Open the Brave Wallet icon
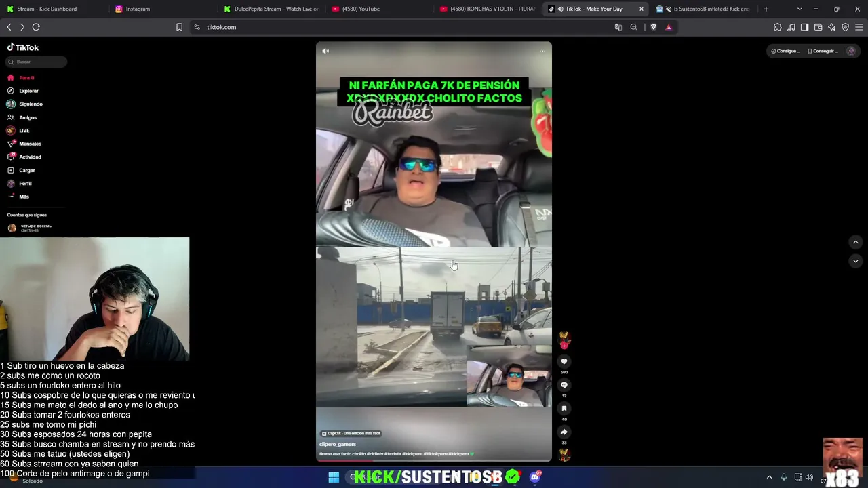This screenshot has width=868, height=488. (x=818, y=27)
